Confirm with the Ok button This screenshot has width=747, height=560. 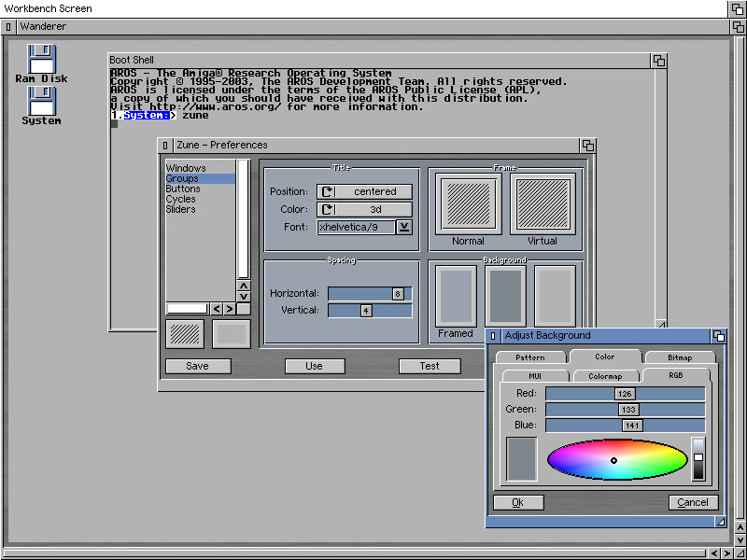pyautogui.click(x=518, y=503)
